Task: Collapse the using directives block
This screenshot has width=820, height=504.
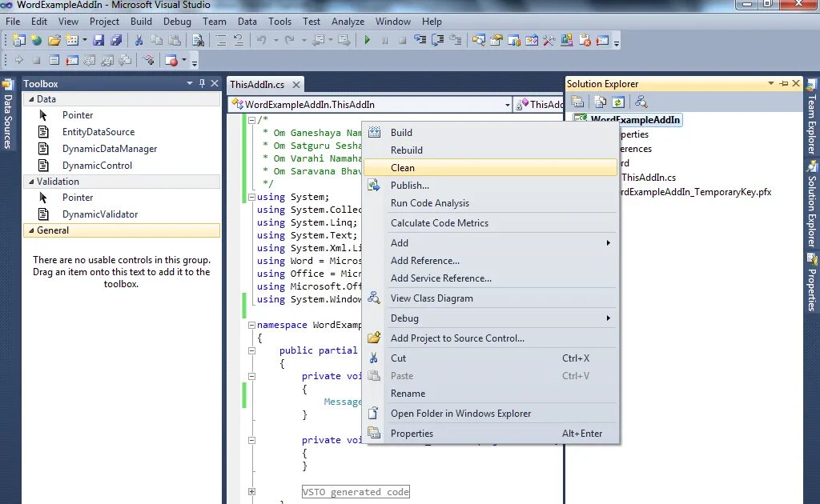Action: [251, 197]
